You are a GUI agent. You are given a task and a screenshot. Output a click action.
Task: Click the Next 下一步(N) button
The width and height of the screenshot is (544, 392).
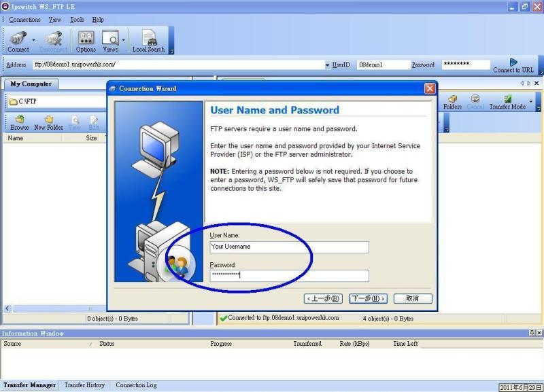[368, 298]
